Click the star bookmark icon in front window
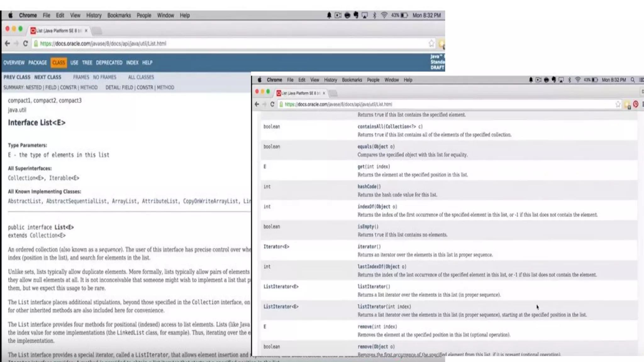Viewport: 644px width, 362px height. point(618,104)
